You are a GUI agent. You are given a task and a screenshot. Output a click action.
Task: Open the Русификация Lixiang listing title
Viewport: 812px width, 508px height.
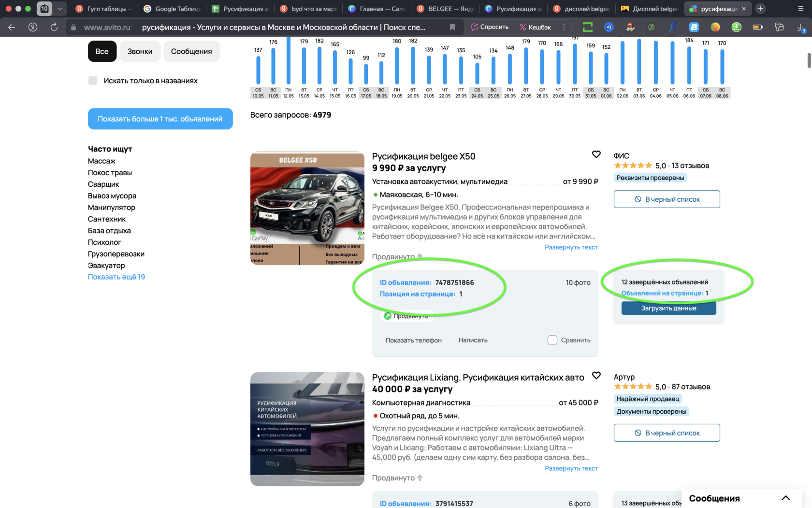click(x=478, y=377)
